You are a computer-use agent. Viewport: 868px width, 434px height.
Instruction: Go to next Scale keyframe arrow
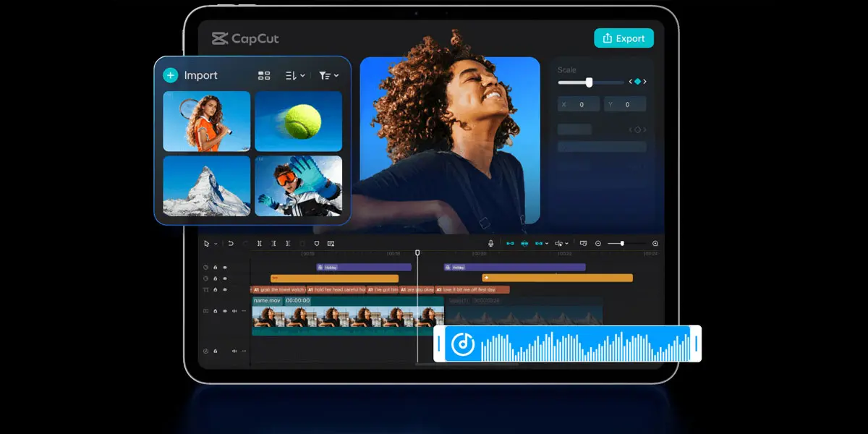[644, 82]
